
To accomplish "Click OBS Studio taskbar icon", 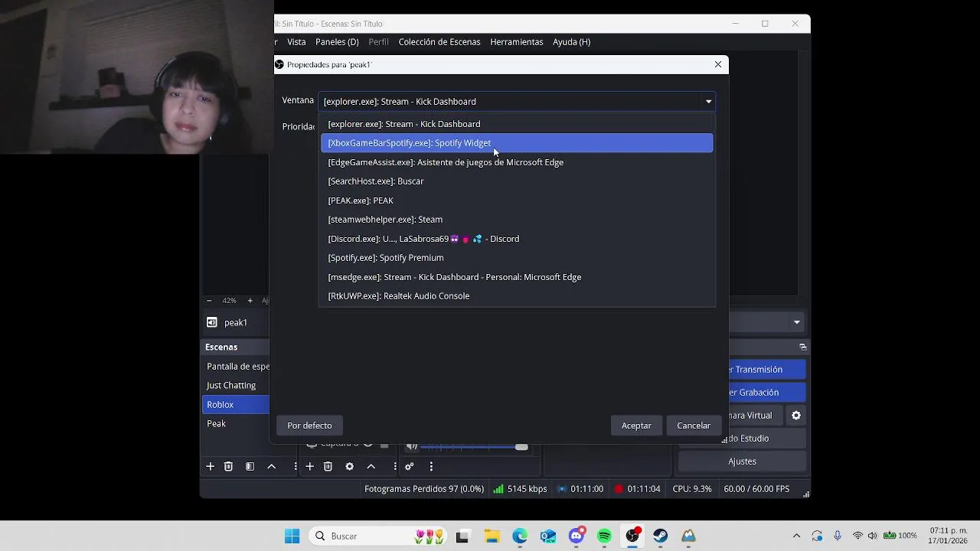I will click(632, 536).
